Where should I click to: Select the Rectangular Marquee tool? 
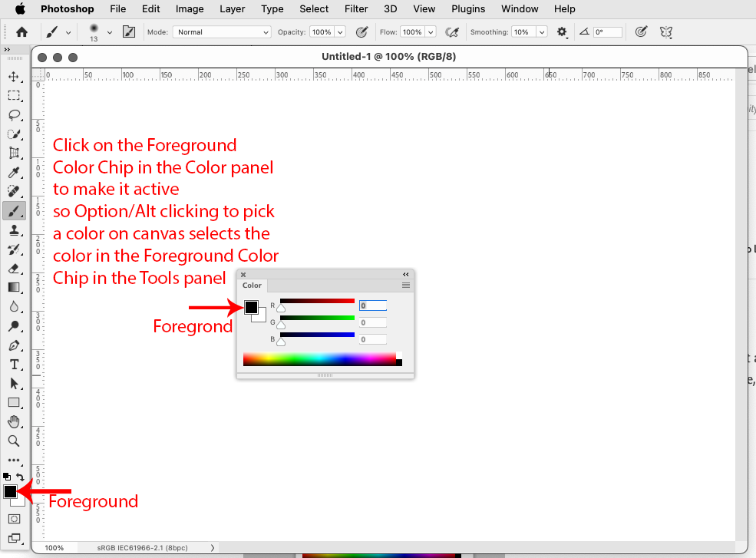[x=14, y=95]
